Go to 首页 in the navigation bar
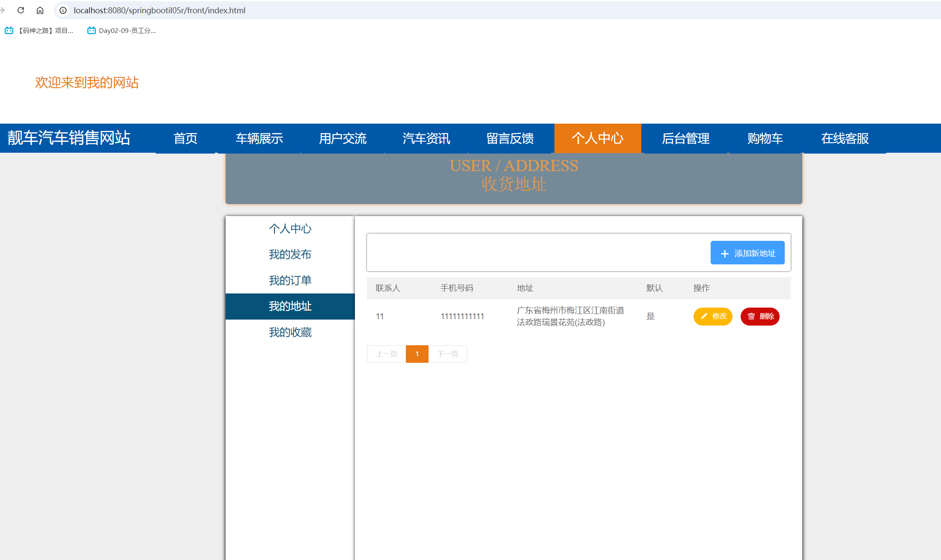Image resolution: width=941 pixels, height=560 pixels. click(185, 138)
